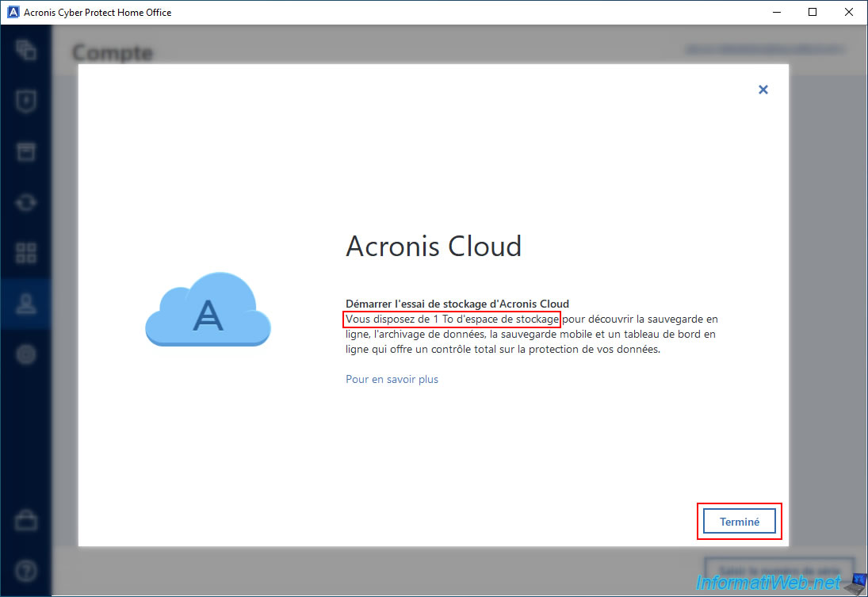Open the Settings gear icon in sidebar
This screenshot has width=868, height=597.
(26, 354)
